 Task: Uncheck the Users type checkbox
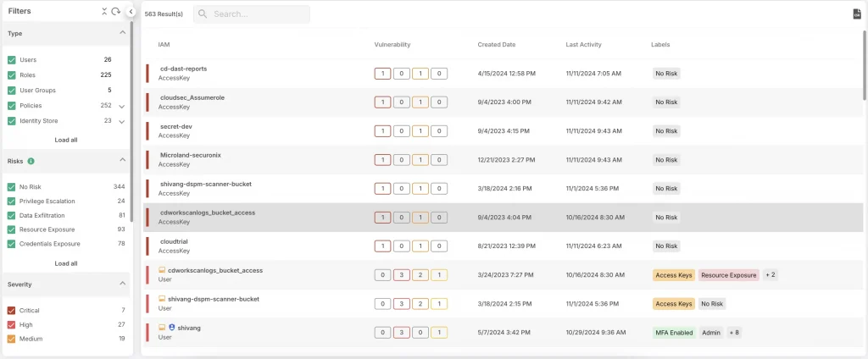[11, 60]
